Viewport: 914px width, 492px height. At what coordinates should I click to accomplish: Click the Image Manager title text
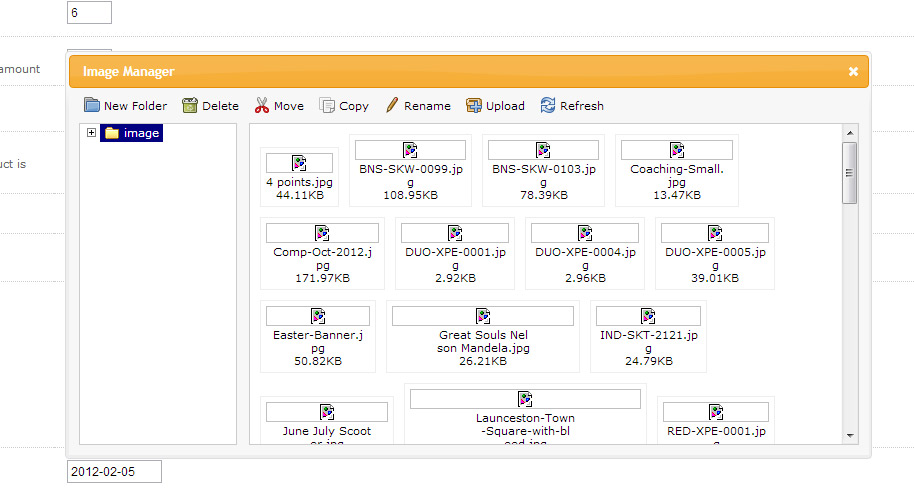click(128, 72)
